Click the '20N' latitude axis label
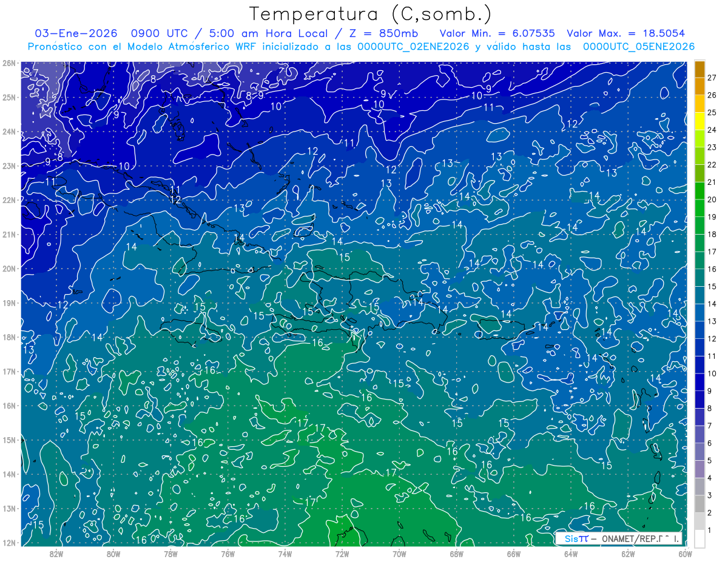The height and width of the screenshot is (562, 728). point(8,269)
